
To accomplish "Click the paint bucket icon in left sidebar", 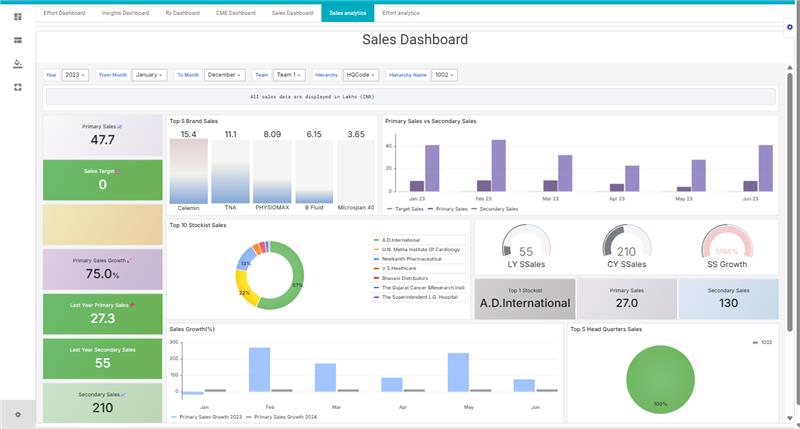I will tap(17, 64).
